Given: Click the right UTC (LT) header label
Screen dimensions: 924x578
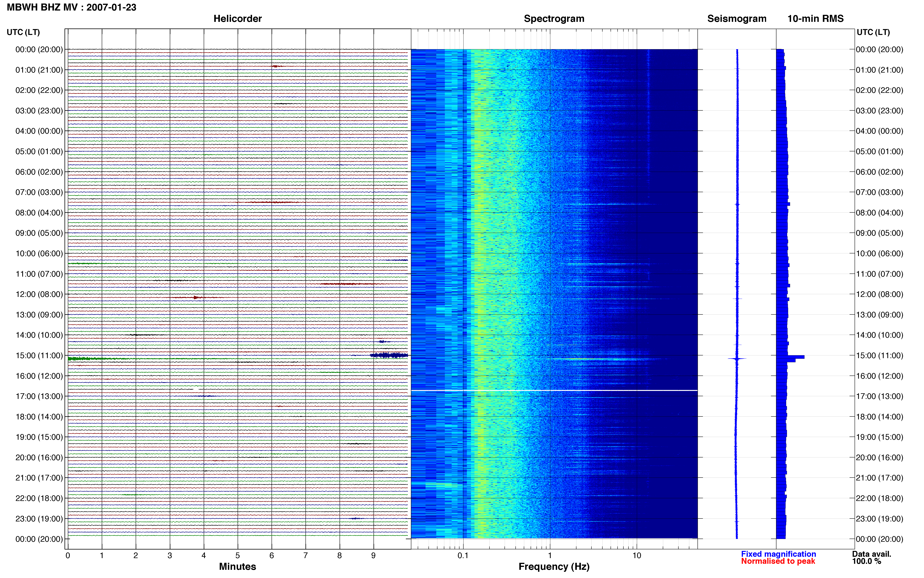Looking at the screenshot, I should pos(873,32).
